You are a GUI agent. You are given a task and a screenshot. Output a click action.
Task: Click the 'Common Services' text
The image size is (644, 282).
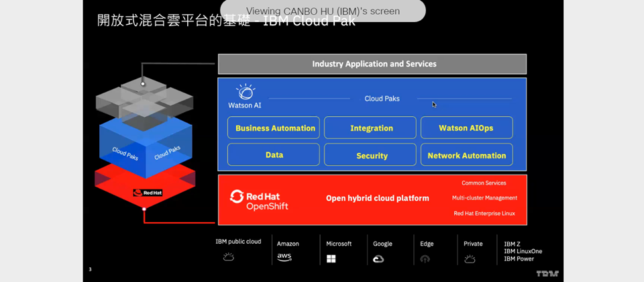(484, 183)
